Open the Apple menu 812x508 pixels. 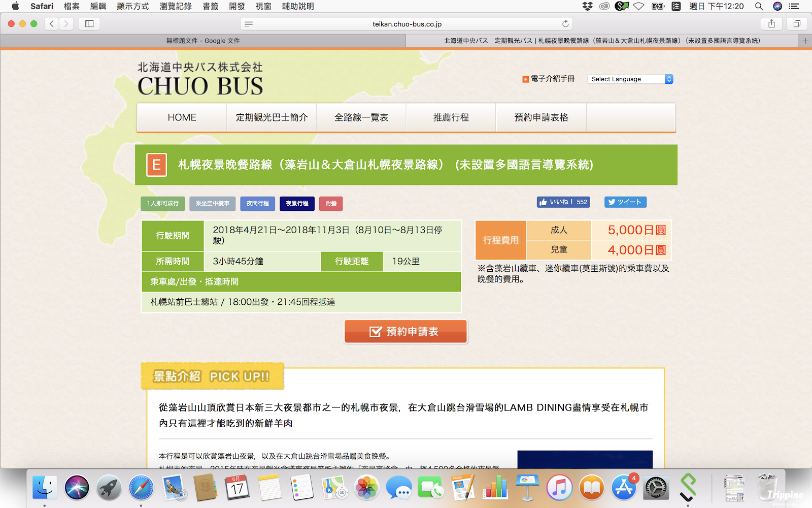(x=15, y=6)
